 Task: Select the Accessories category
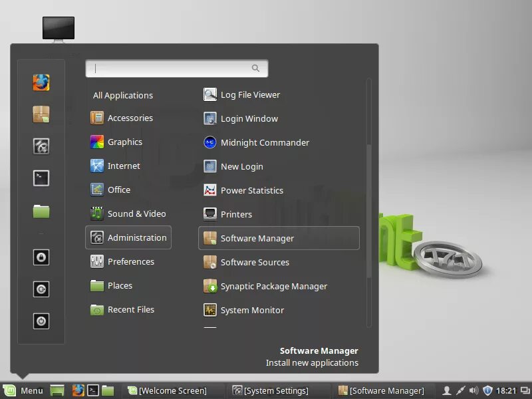pos(128,118)
